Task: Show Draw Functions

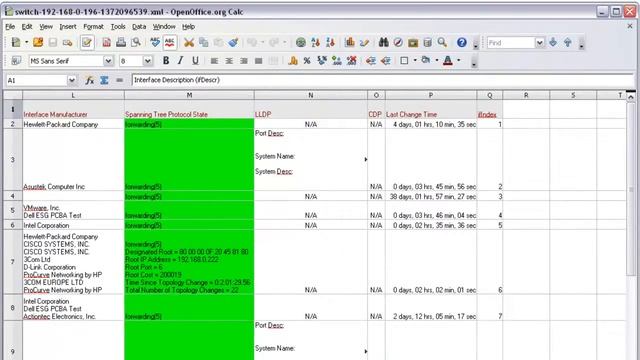Action: click(x=364, y=42)
